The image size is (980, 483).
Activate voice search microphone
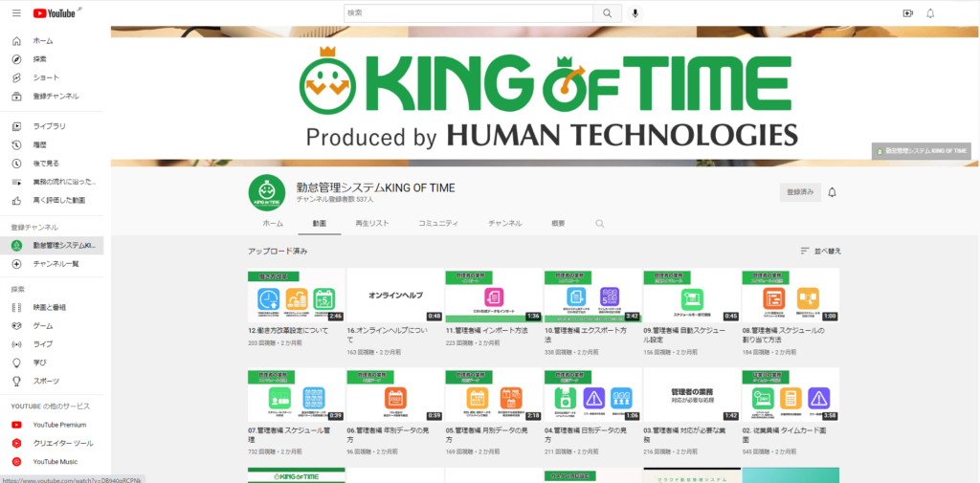coord(635,13)
